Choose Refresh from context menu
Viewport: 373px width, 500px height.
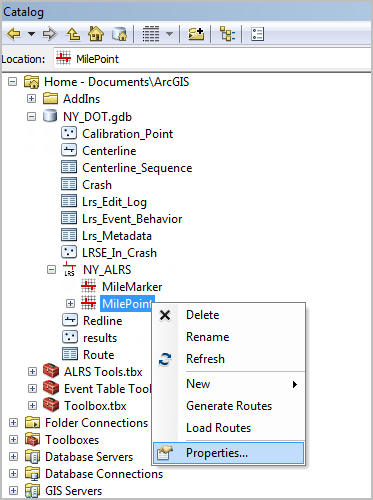click(229, 359)
